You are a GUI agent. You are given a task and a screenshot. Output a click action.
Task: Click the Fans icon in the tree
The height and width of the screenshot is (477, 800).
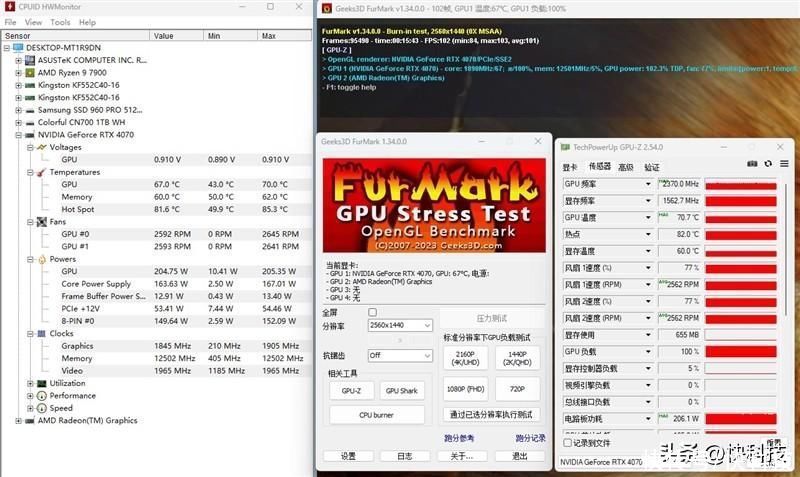tap(42, 222)
